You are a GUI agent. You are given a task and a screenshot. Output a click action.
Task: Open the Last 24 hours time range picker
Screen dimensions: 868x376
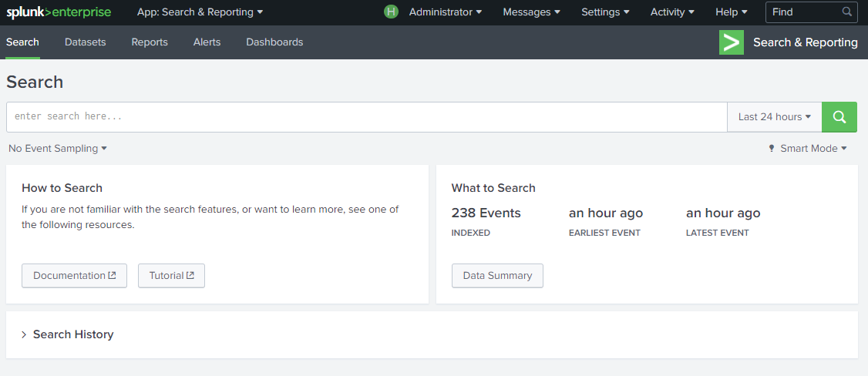(x=775, y=116)
